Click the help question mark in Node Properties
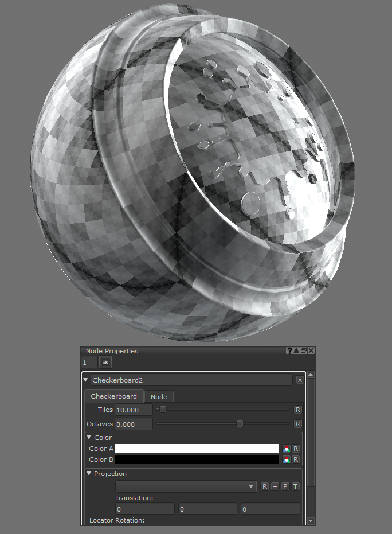The height and width of the screenshot is (534, 392). click(x=289, y=350)
